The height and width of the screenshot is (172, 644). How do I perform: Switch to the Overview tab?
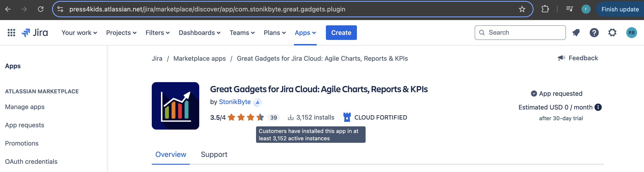point(171,154)
